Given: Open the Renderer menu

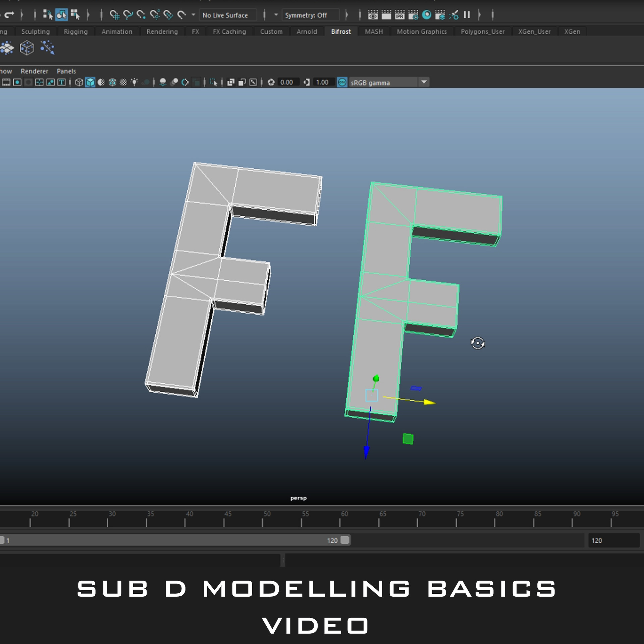Looking at the screenshot, I should click(35, 71).
